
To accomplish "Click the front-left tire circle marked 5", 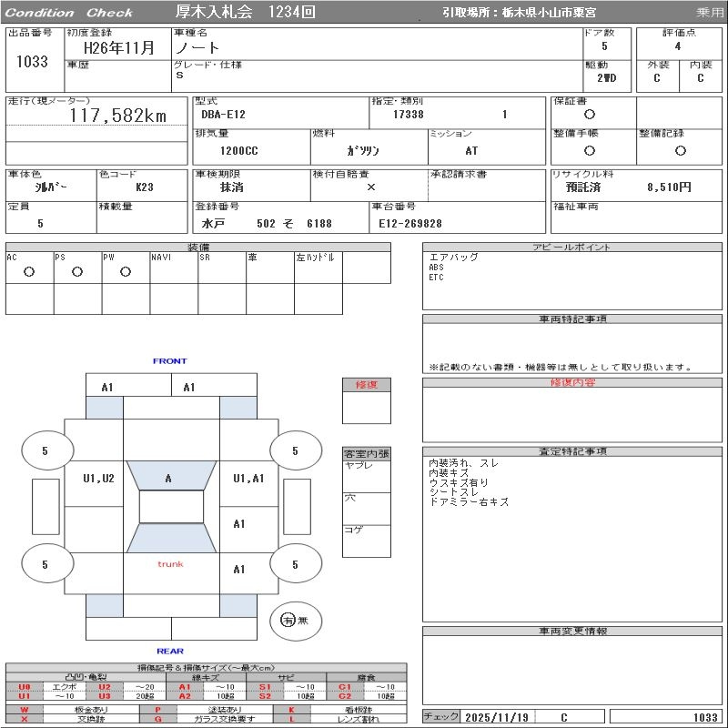I will 45,450.
